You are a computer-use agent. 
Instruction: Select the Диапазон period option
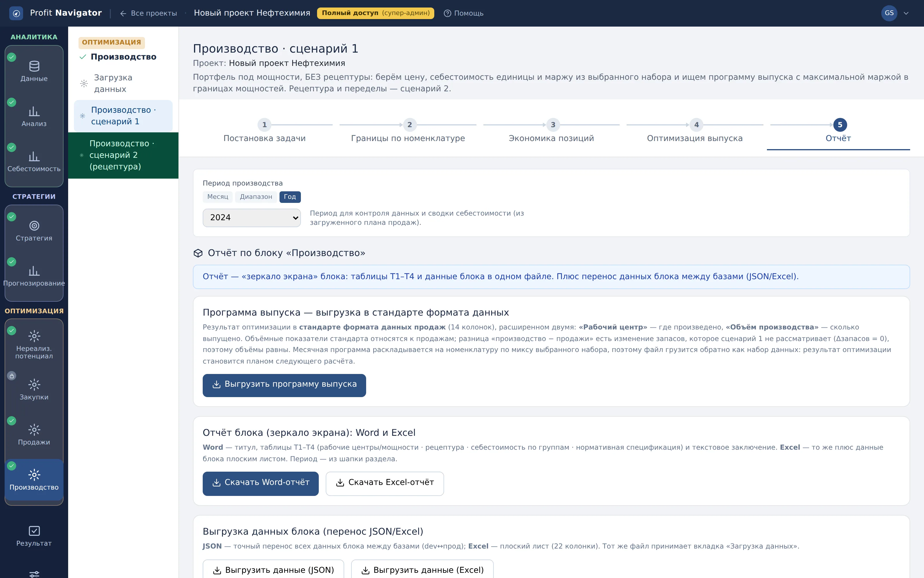tap(256, 197)
